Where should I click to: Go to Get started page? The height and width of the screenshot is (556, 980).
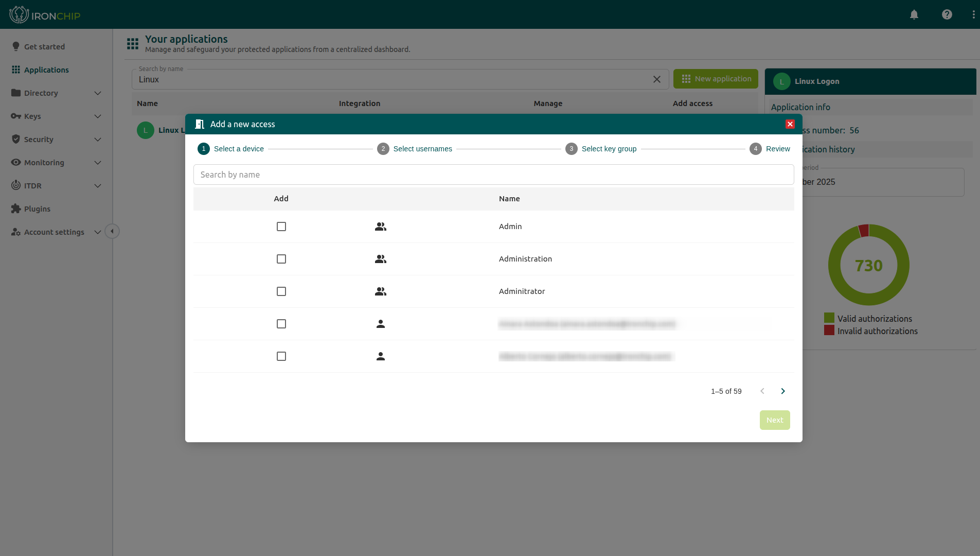[x=44, y=47]
